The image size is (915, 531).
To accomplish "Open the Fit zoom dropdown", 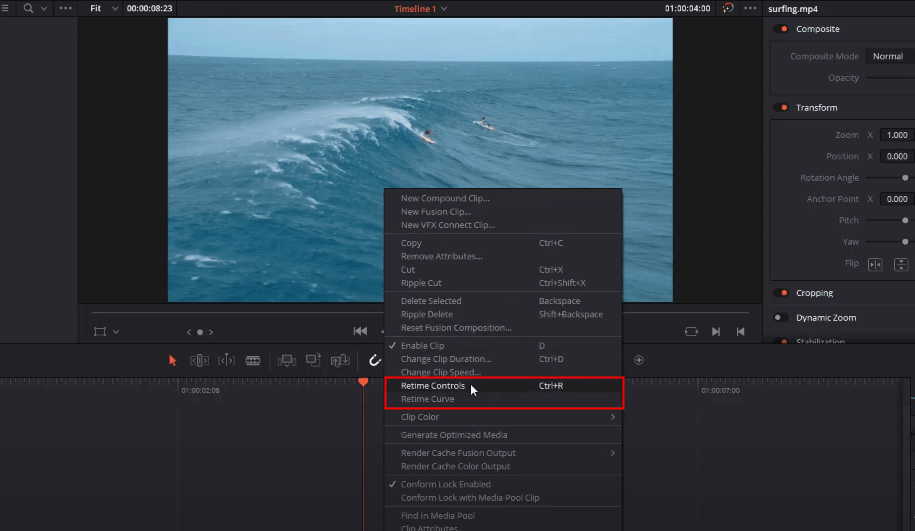I will (104, 8).
